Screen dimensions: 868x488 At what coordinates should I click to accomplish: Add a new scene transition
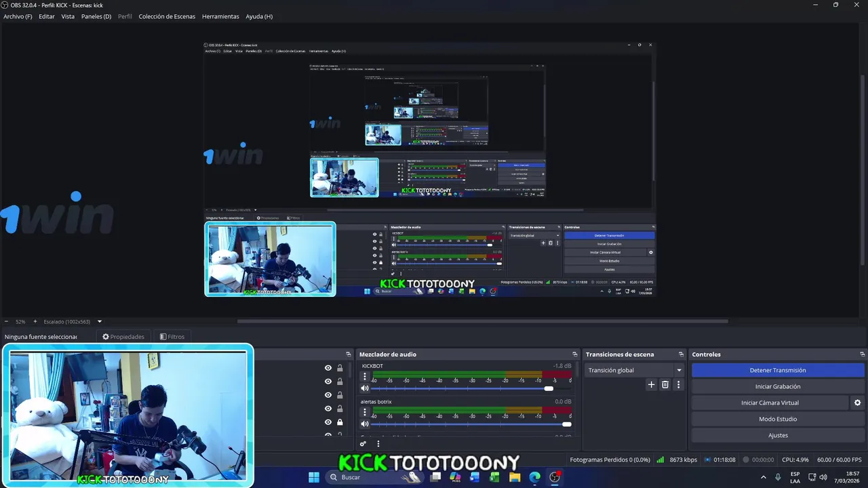pos(652,384)
